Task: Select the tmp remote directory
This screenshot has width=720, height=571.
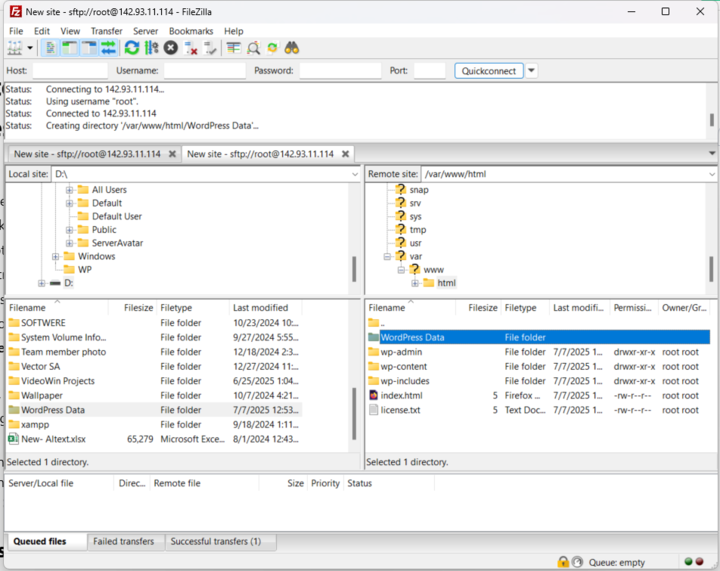Action: click(x=418, y=230)
